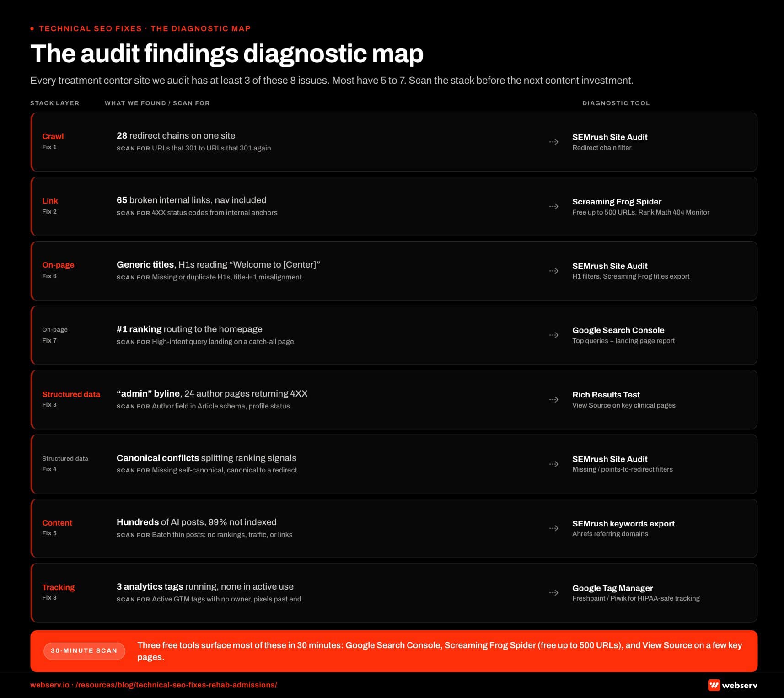Click the webserv brand name
The image size is (784, 698).
click(x=740, y=685)
